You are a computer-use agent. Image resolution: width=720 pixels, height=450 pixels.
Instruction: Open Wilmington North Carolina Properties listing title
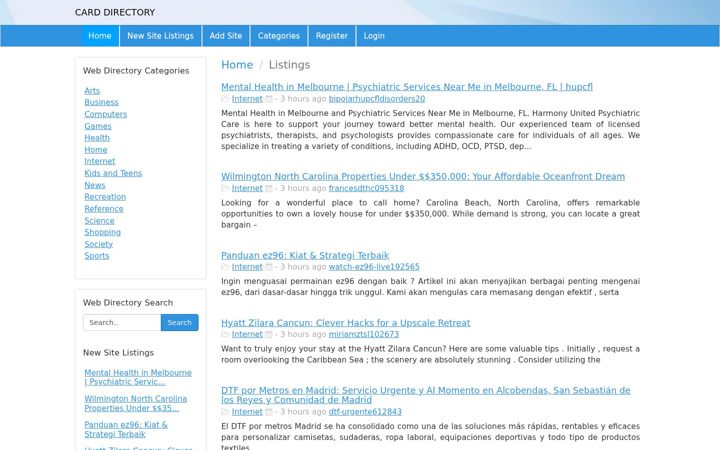pos(423,176)
